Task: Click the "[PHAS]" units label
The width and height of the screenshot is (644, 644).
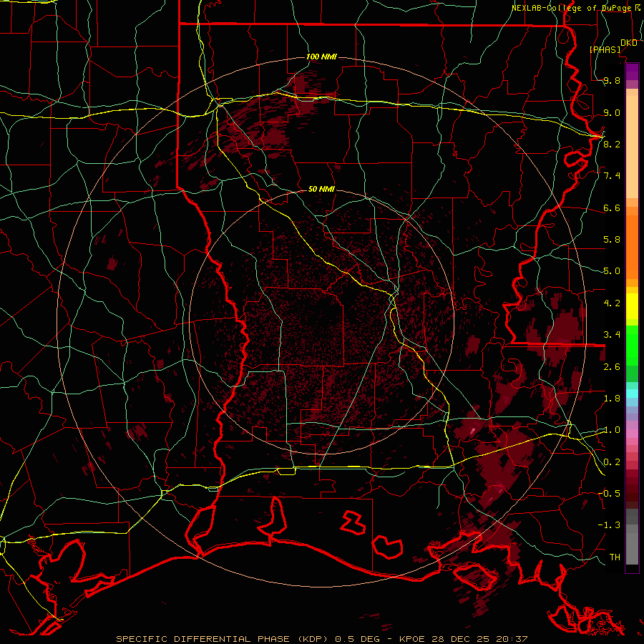Action: click(x=605, y=49)
